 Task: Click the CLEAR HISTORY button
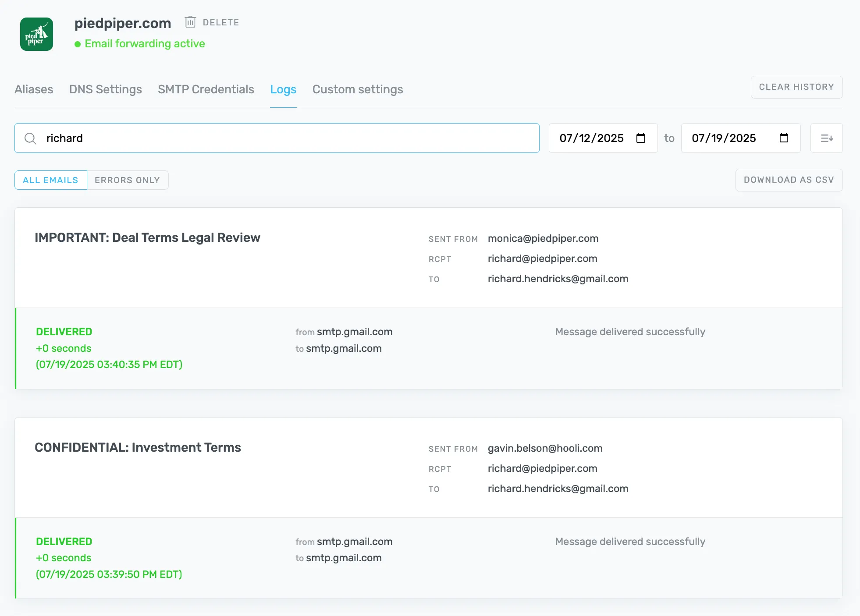796,87
